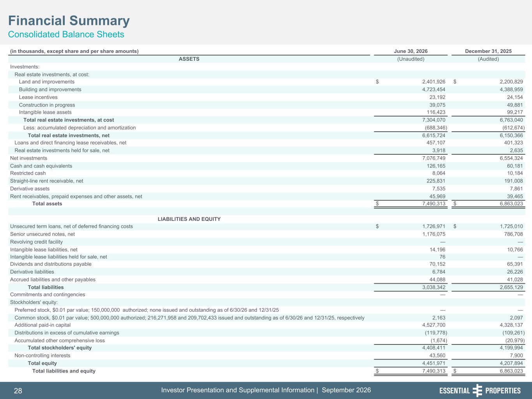532x399 pixels.
Task: Click the Cash and cash equivalents label
Action: 41,166
